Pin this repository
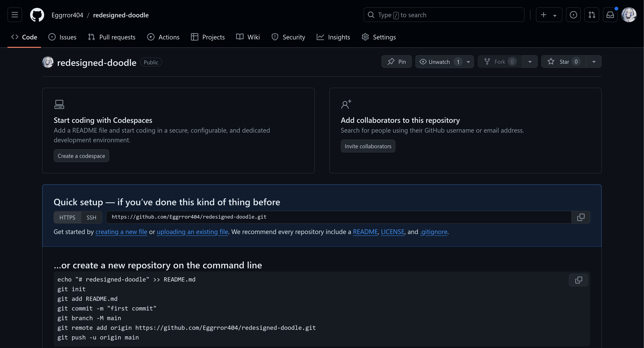 point(397,61)
